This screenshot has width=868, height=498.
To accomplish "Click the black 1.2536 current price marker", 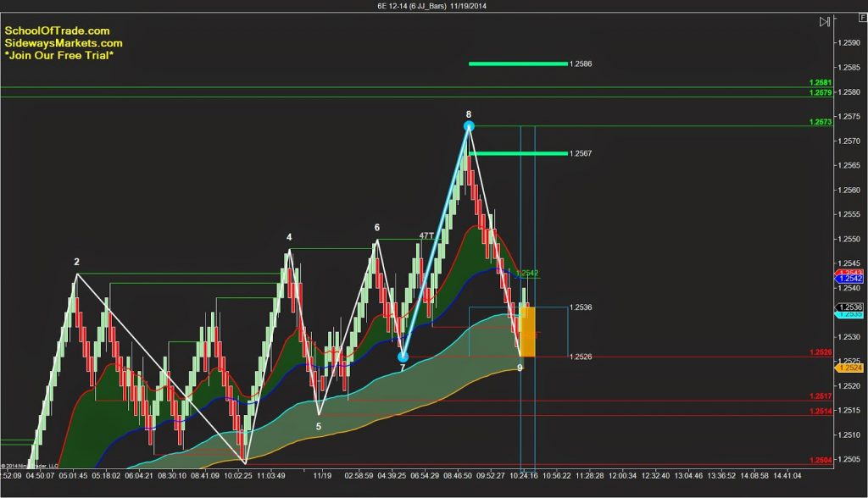I will coord(850,307).
